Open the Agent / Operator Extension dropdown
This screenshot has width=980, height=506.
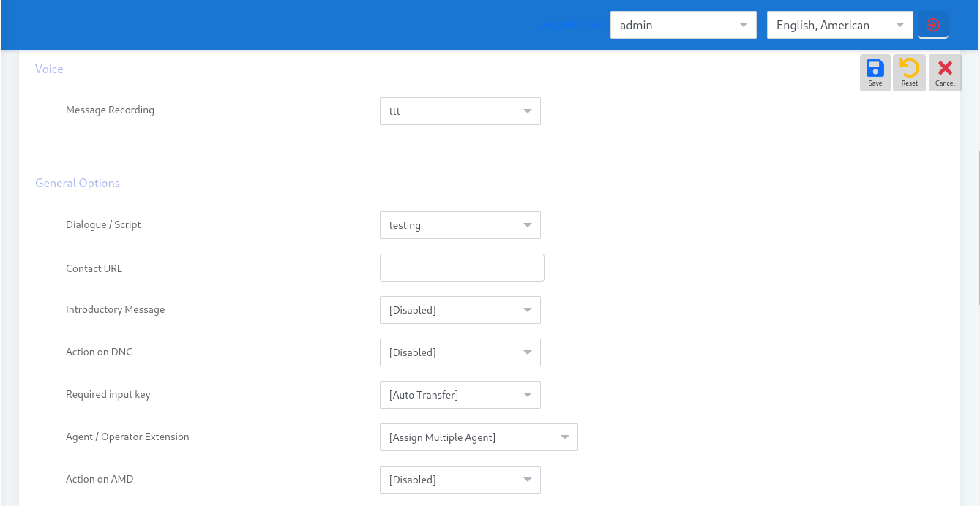[479, 437]
